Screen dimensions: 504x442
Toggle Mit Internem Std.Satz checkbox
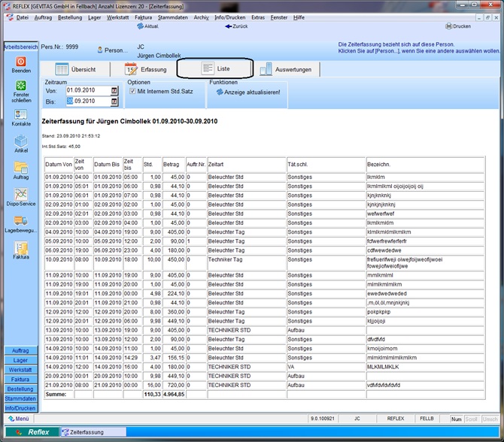click(132, 91)
